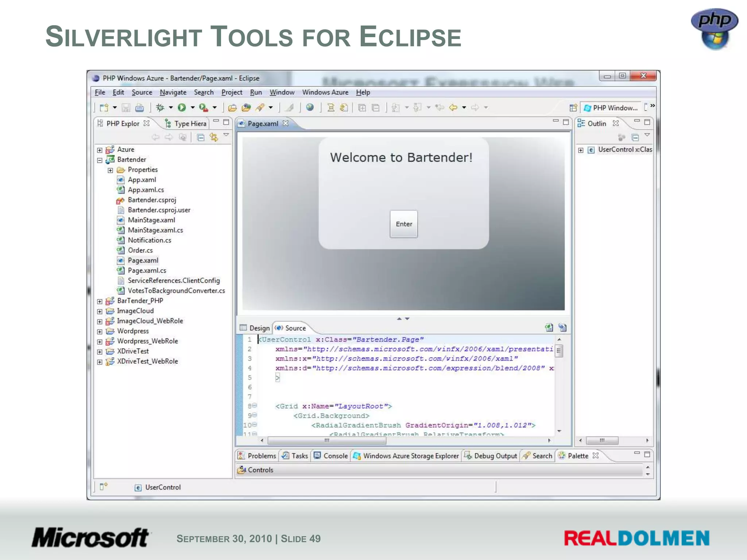
Task: Expand UserControl node in Outline
Action: pos(581,150)
